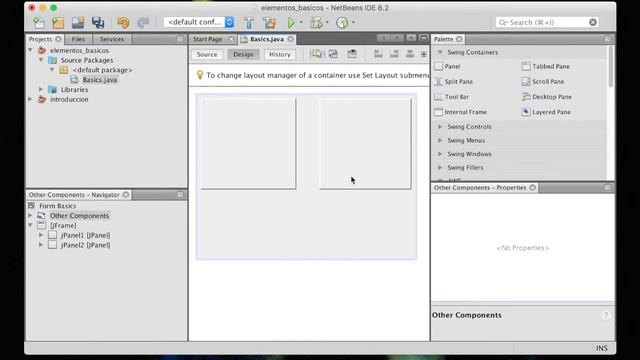
Task: Collapse the elementos_basicos project node
Action: click(30, 50)
